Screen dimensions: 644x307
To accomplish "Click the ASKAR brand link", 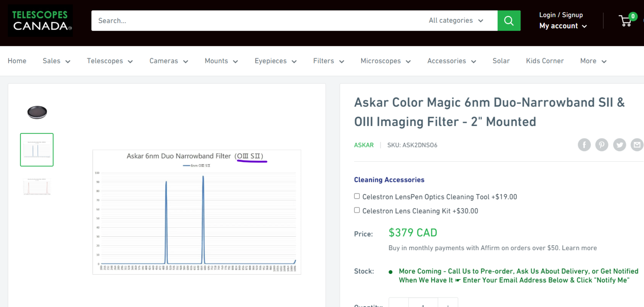I will [364, 145].
